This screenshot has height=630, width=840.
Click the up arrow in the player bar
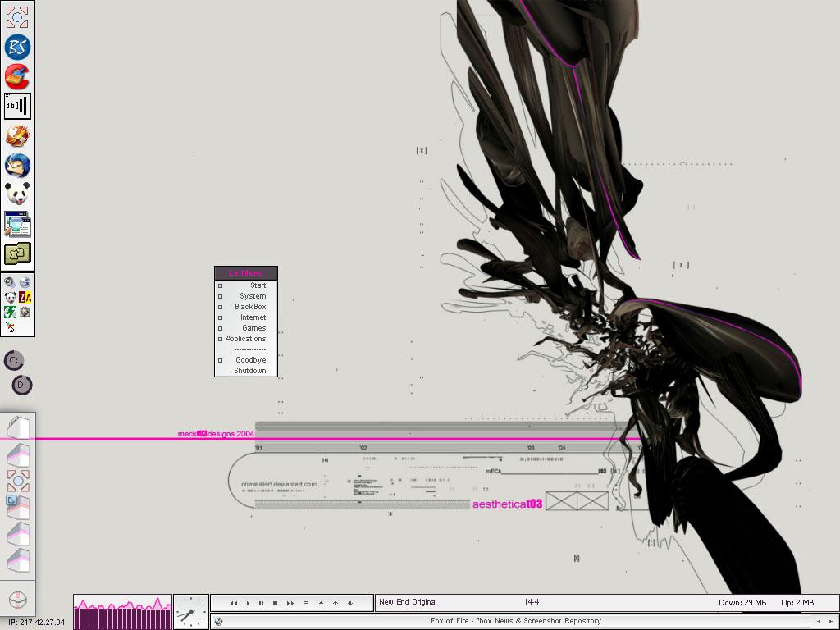pos(336,603)
